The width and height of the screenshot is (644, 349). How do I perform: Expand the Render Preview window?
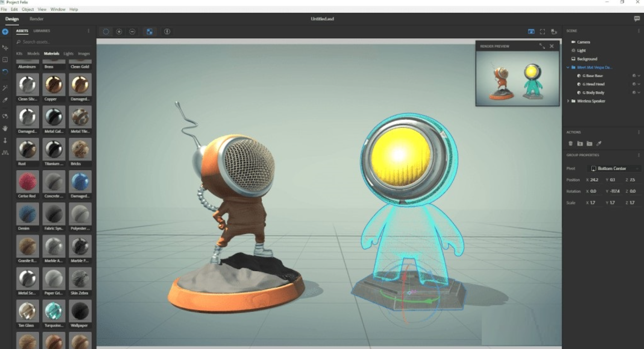(x=542, y=46)
